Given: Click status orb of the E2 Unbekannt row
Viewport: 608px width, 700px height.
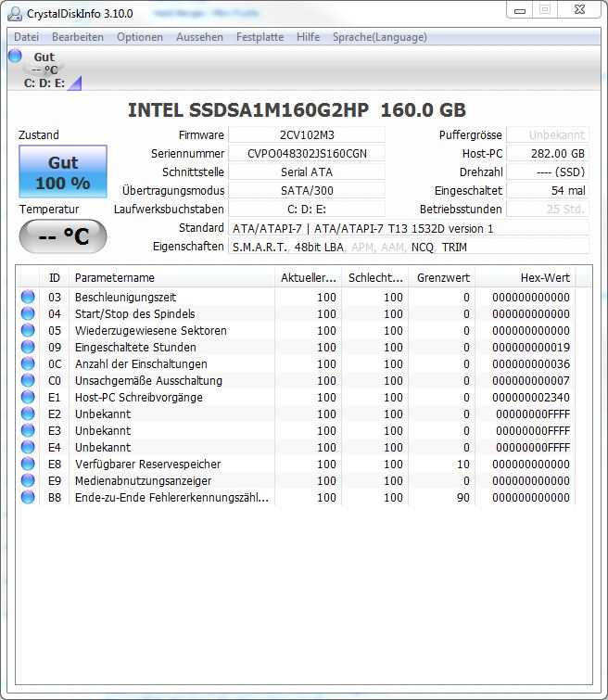Looking at the screenshot, I should tap(28, 414).
